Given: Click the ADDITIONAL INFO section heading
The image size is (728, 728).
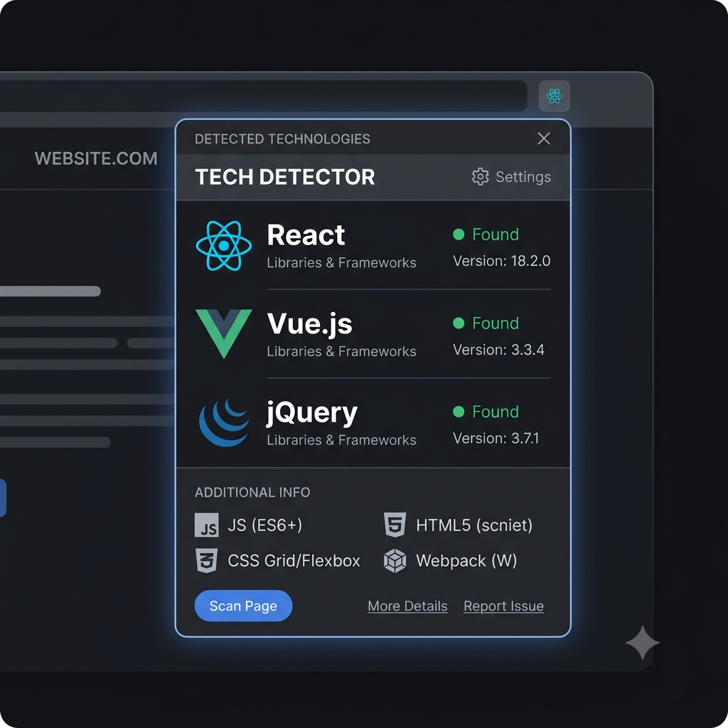Looking at the screenshot, I should 252,492.
